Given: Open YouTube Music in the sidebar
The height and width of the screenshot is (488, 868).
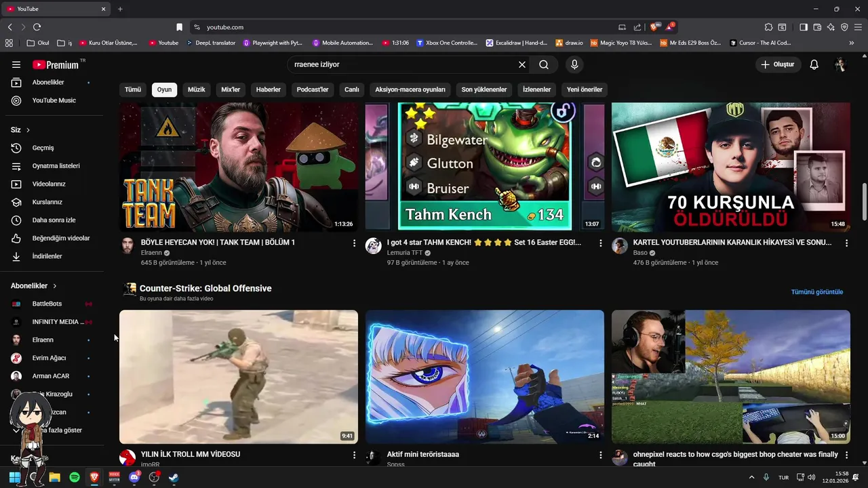Looking at the screenshot, I should pyautogui.click(x=52, y=100).
